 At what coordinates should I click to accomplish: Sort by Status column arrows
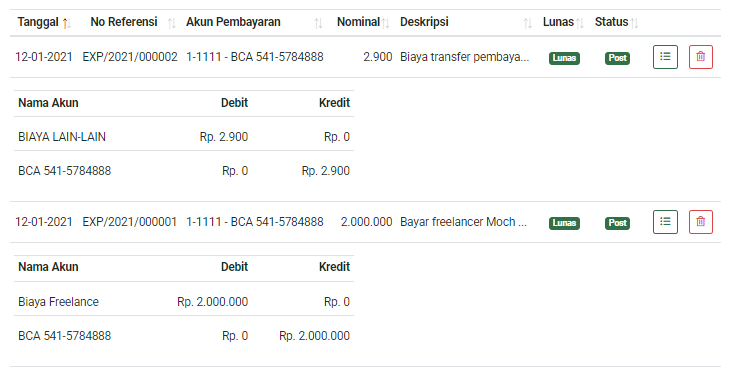pos(634,23)
